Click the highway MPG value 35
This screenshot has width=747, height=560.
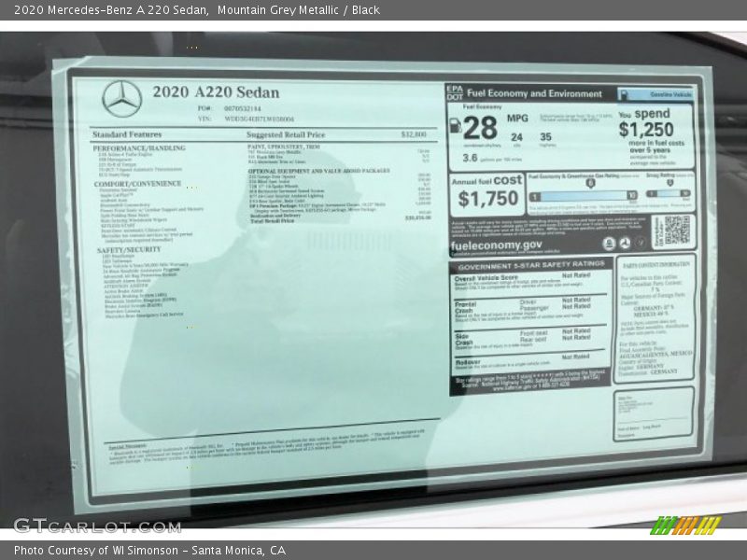pos(546,137)
